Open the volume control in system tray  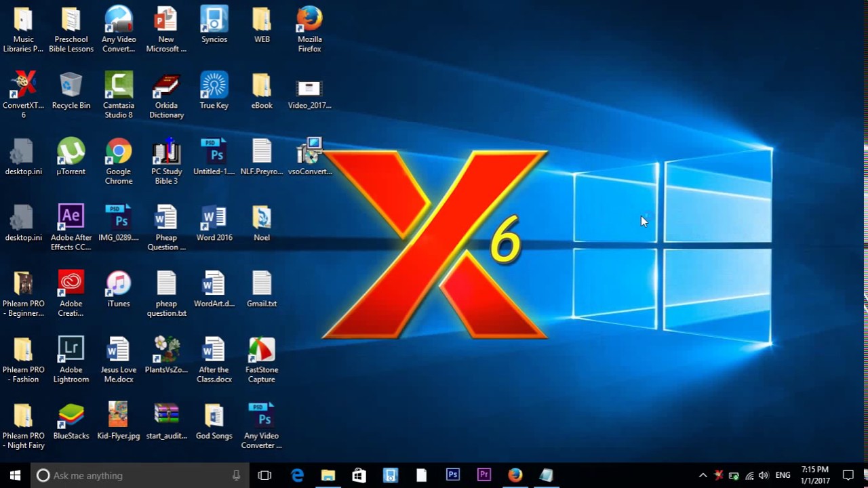coord(764,475)
